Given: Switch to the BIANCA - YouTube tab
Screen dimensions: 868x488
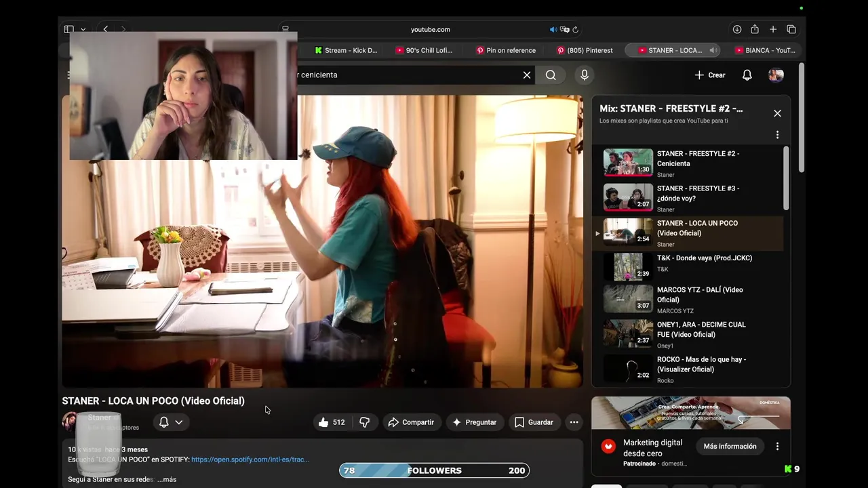Looking at the screenshot, I should [764, 50].
